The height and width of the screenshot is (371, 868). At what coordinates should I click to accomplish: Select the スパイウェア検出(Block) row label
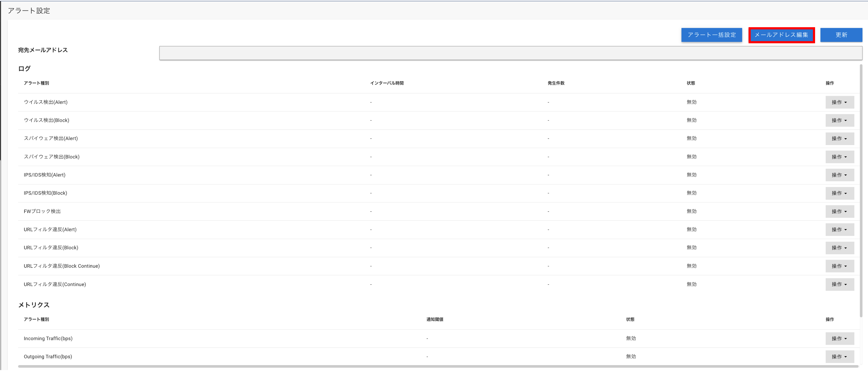(52, 157)
